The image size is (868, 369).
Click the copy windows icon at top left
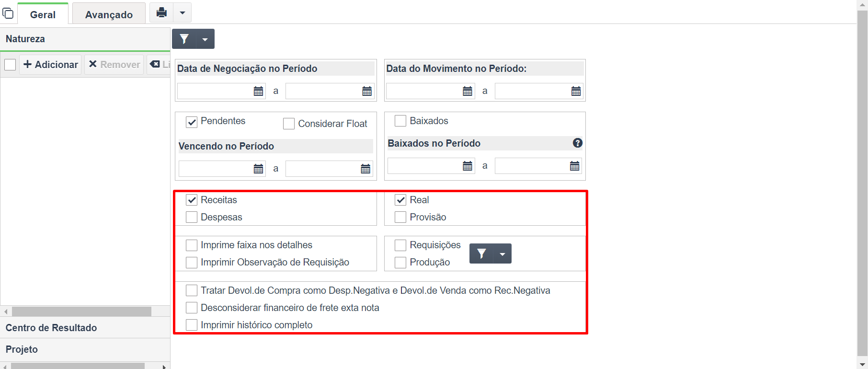point(8,13)
